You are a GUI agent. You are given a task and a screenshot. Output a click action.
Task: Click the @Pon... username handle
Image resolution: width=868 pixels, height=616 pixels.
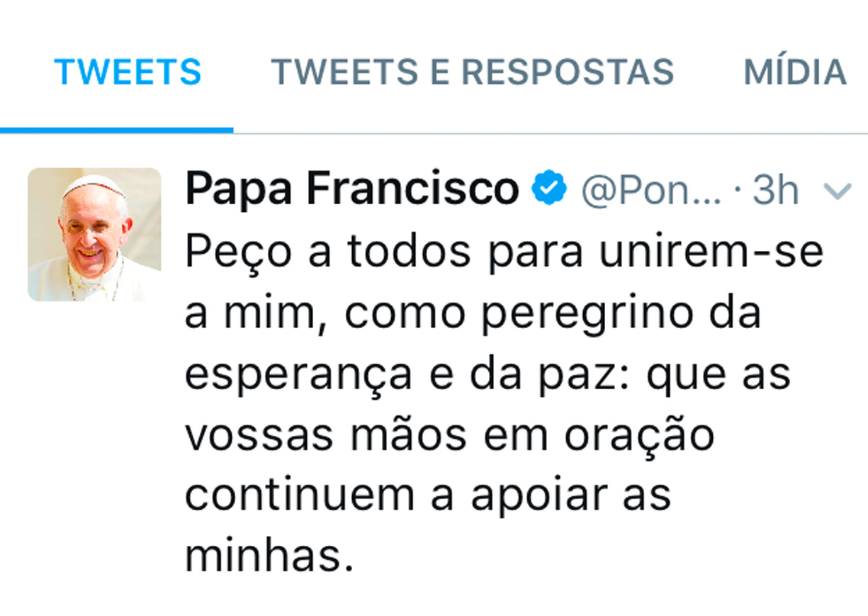651,190
